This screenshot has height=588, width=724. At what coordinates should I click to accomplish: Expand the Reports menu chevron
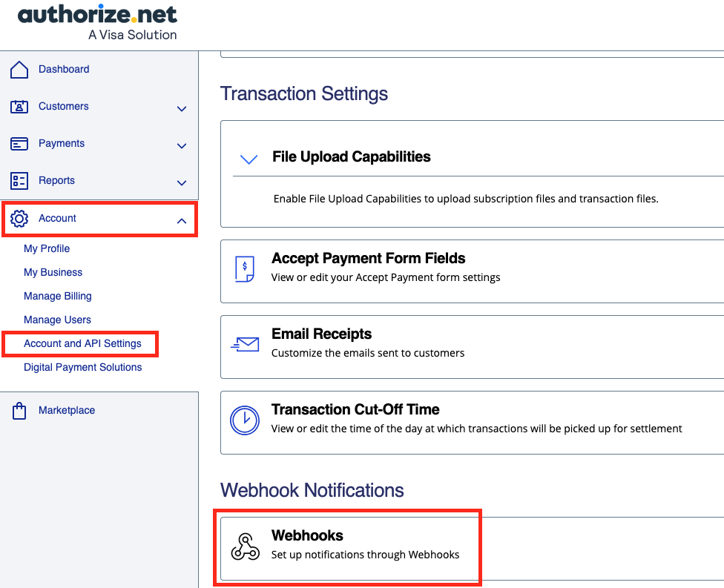182,182
